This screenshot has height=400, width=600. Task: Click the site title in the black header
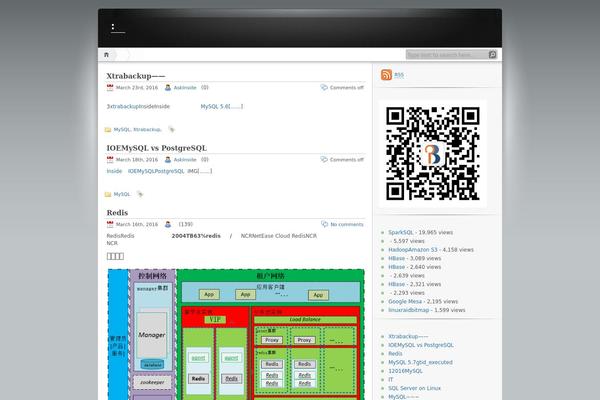[118, 28]
